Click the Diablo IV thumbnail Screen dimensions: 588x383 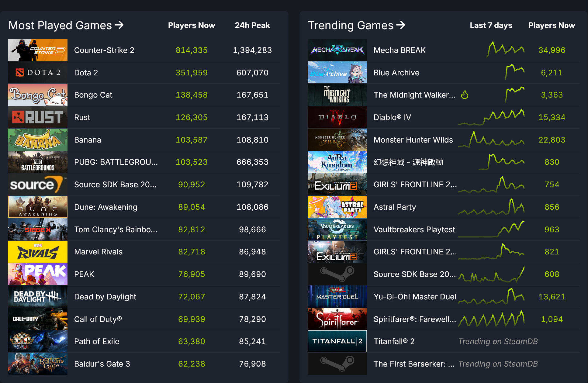[337, 117]
